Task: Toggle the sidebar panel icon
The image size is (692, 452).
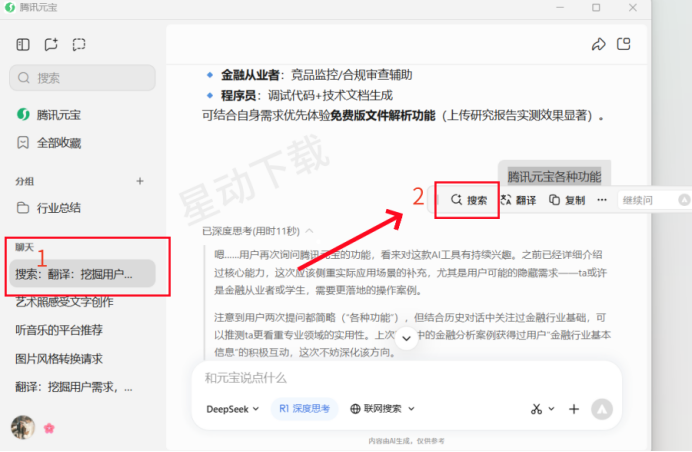Action: (x=23, y=45)
